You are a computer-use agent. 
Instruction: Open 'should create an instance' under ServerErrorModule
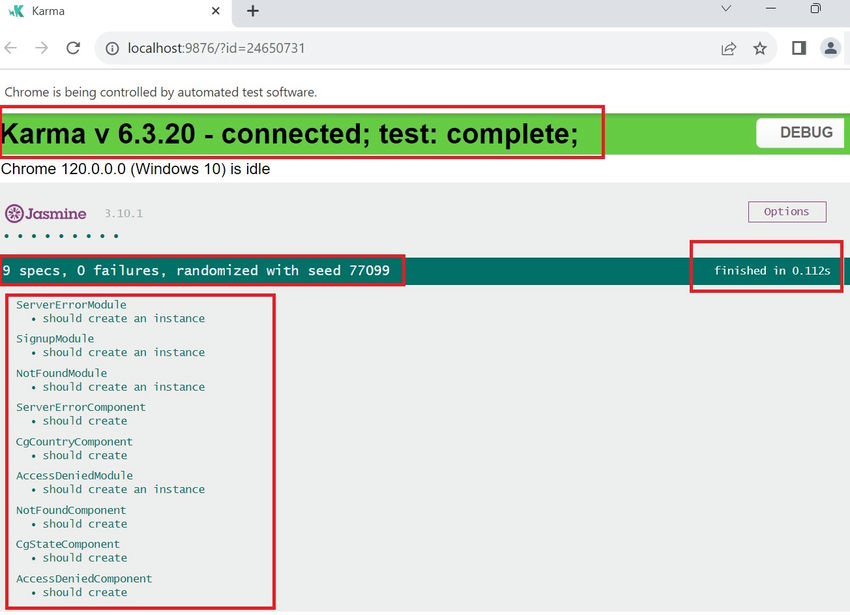pyautogui.click(x=124, y=318)
